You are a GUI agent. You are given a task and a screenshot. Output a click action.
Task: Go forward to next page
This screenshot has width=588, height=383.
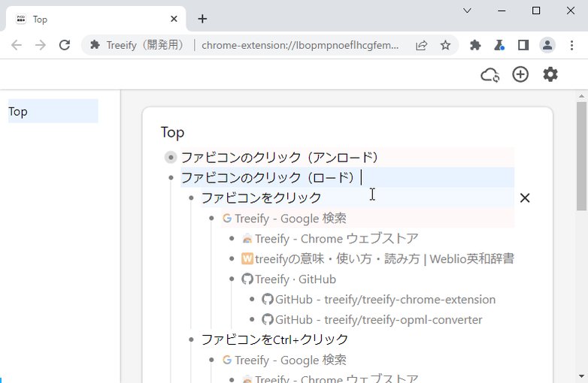click(x=40, y=45)
